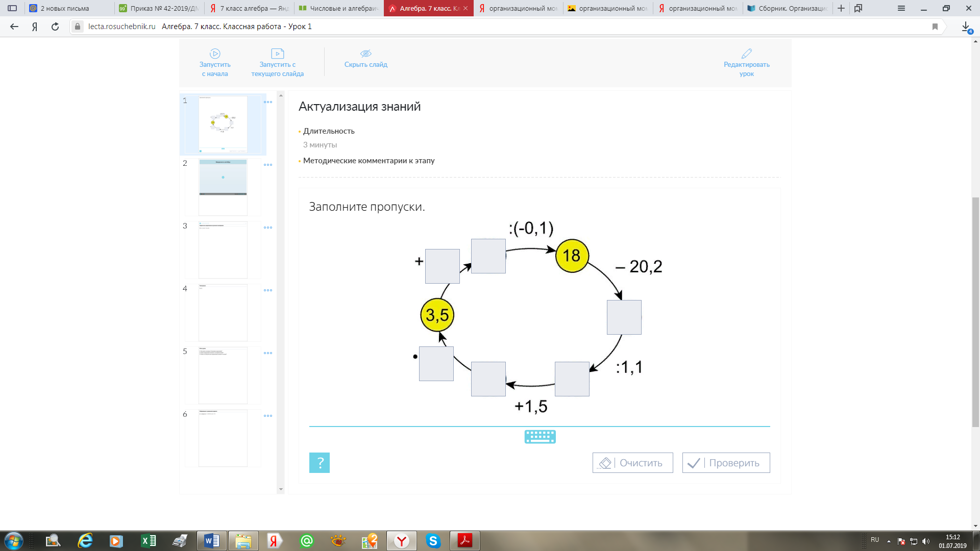Select slide 1 thumbnail

point(223,124)
